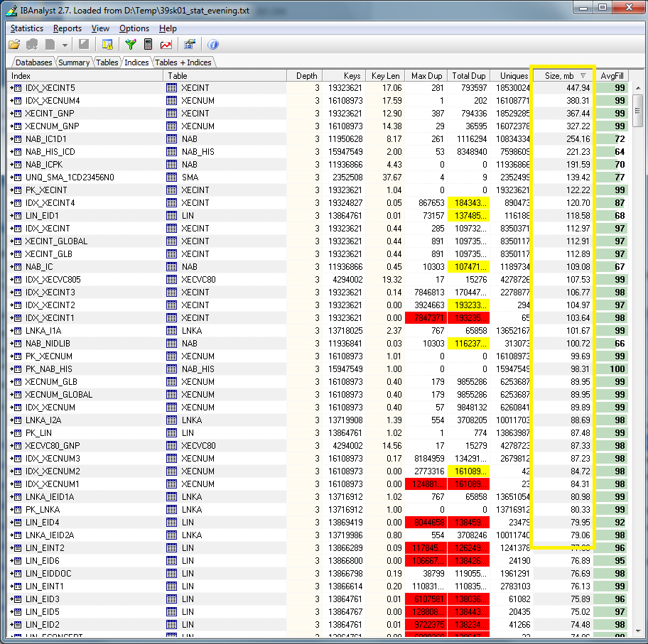Screen dimensions: 648x644
Task: Click table icon in the PK_XECINT row
Action: pyautogui.click(x=171, y=190)
